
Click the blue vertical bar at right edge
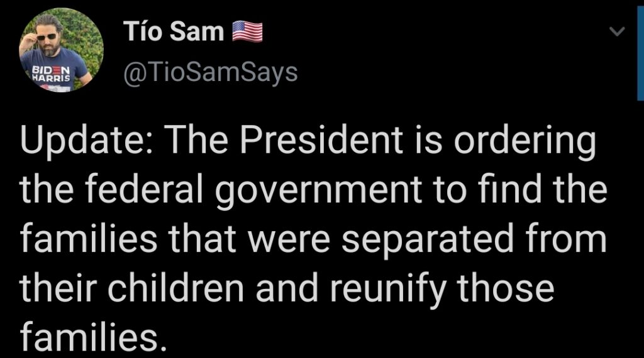point(640,54)
